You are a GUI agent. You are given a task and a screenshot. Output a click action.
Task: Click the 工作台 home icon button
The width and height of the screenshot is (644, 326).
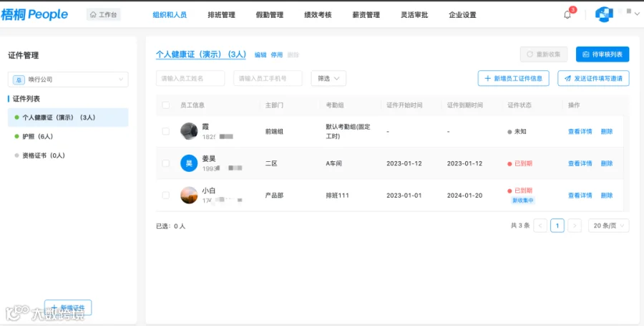pyautogui.click(x=104, y=15)
